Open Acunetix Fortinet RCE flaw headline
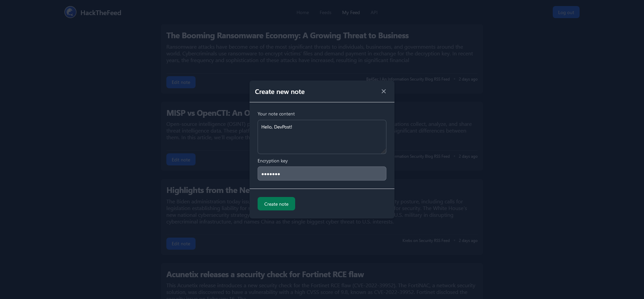The image size is (644, 299). tap(265, 275)
